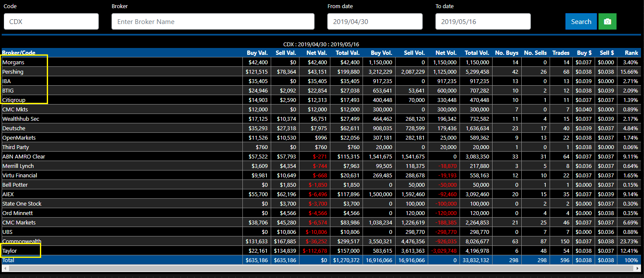Select the Pershing broker row
This screenshot has height=278, width=644.
(320, 72)
